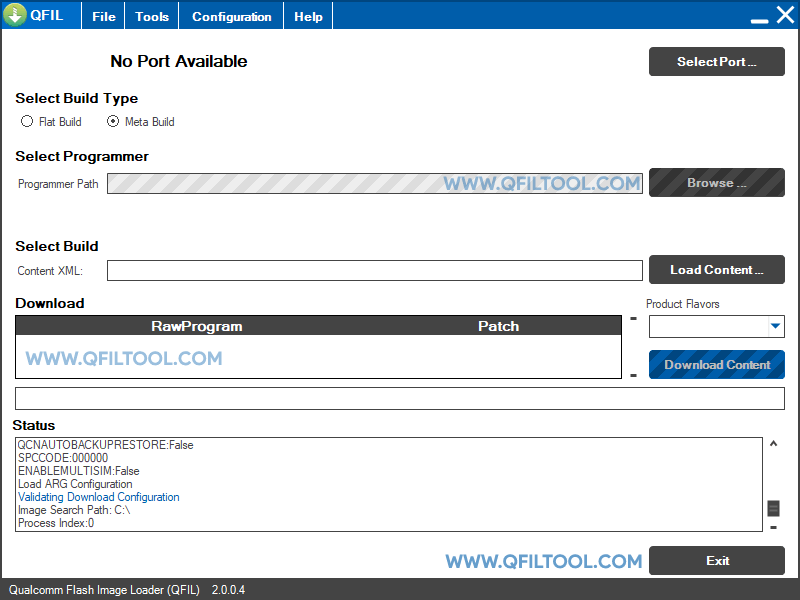The image size is (800, 600).
Task: Select the Meta Build radio button
Action: pos(113,121)
